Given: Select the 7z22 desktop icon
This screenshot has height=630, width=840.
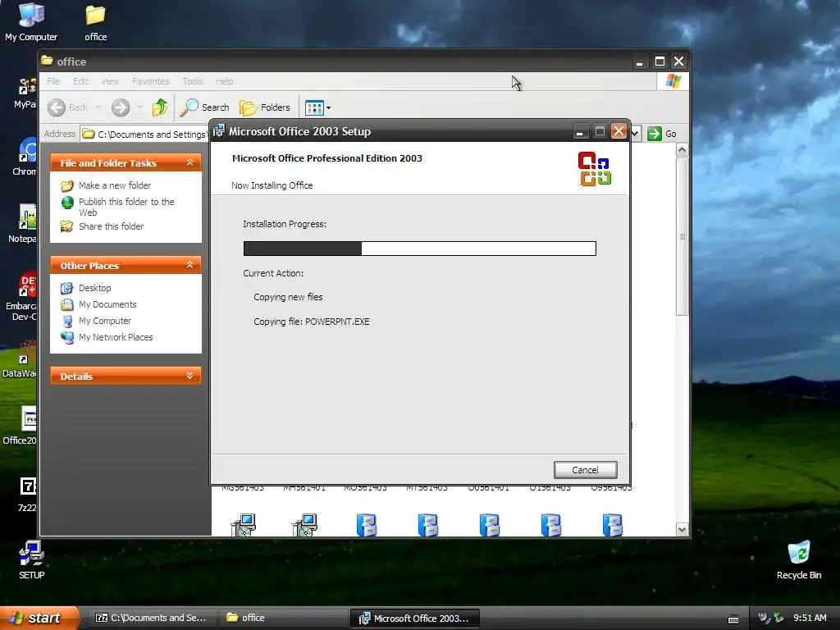Looking at the screenshot, I should click(x=27, y=494).
